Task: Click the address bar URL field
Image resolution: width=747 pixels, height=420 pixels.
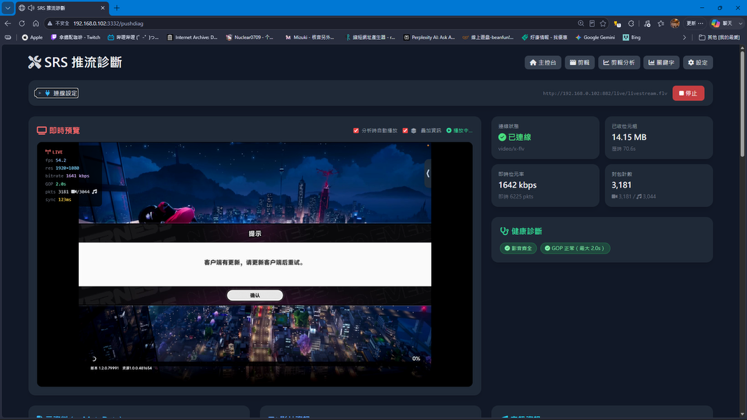Action: [310, 23]
